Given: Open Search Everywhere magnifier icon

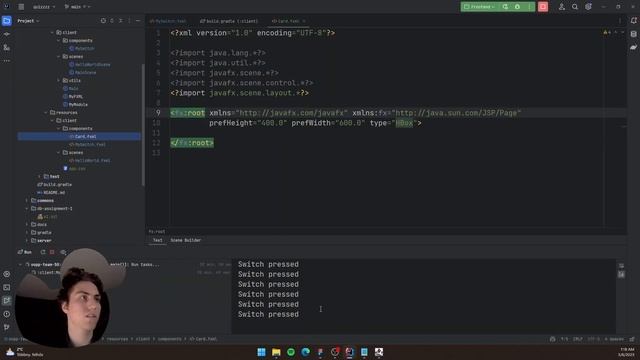Looking at the screenshot, I should point(575,7).
